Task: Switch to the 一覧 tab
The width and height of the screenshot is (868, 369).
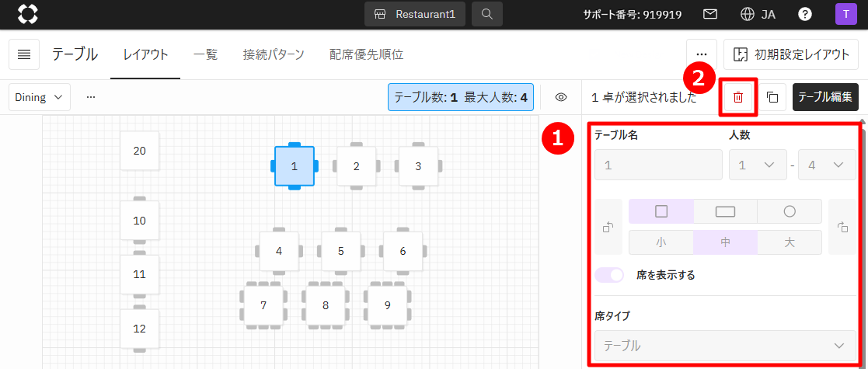Action: (205, 54)
